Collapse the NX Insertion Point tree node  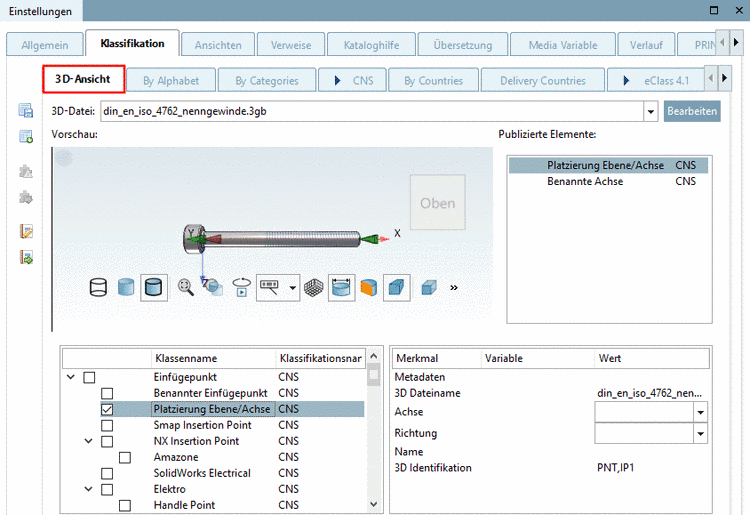[x=88, y=441]
